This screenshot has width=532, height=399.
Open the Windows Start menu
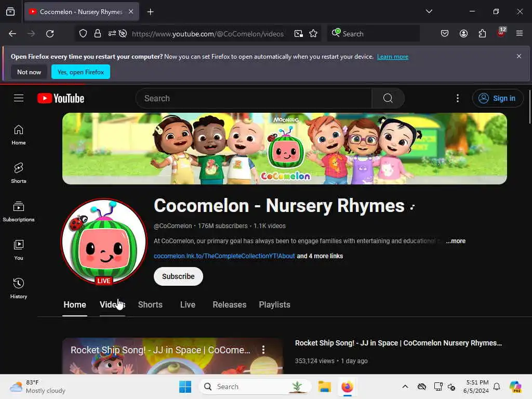click(x=185, y=387)
